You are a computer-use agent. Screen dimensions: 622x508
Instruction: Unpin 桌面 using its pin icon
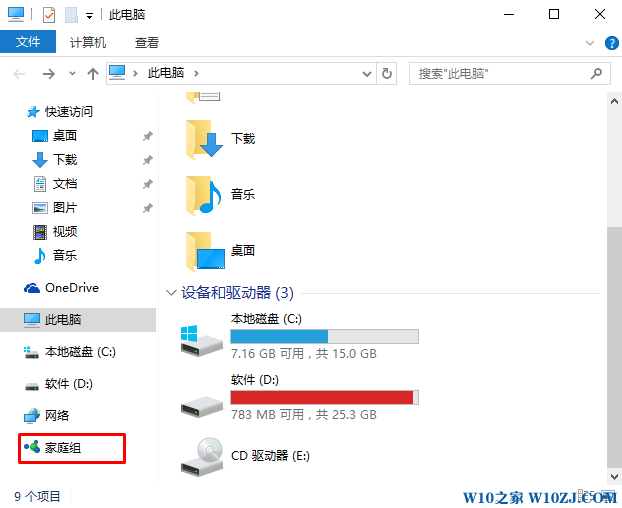[148, 136]
